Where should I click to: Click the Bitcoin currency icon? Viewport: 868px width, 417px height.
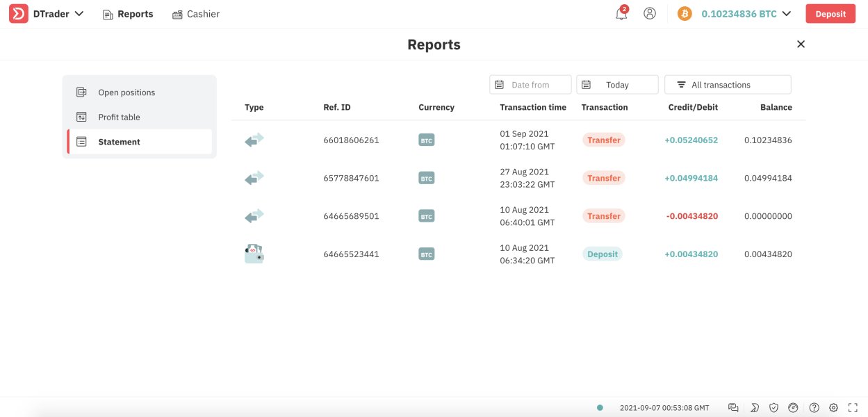coord(685,14)
